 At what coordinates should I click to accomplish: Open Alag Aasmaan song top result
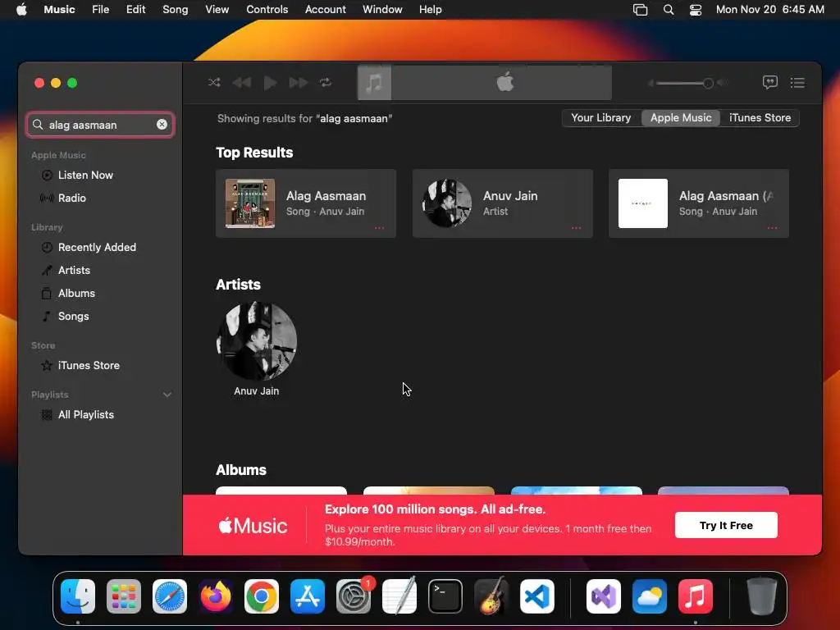pos(306,203)
